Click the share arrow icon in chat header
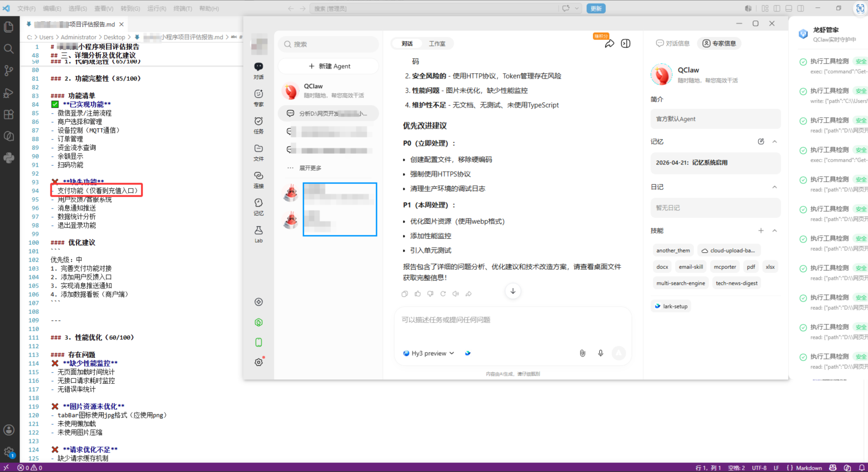868x472 pixels. 610,44
